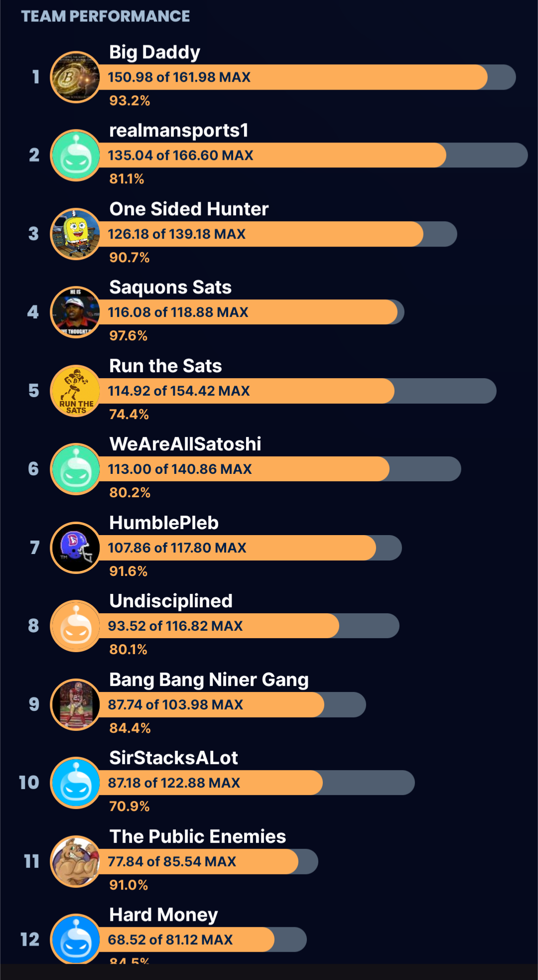Click the Big Daddy team name
Image resolution: width=538 pixels, height=980 pixels.
click(154, 52)
